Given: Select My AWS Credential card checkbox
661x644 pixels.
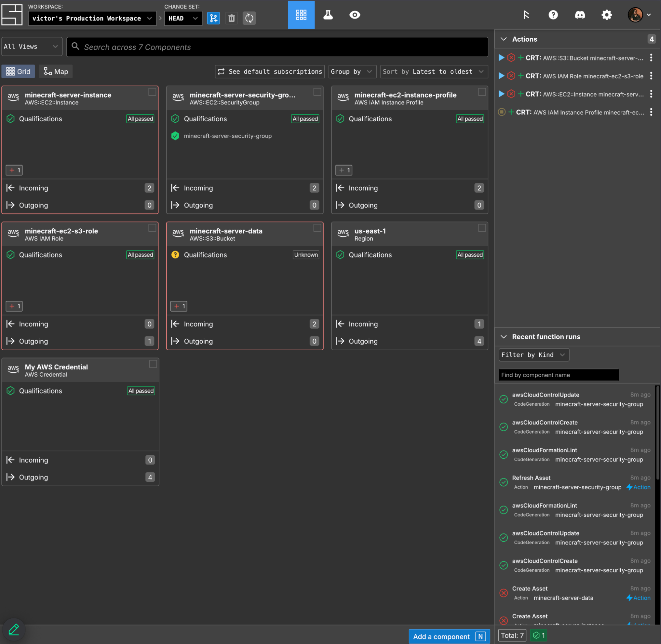Looking at the screenshot, I should pyautogui.click(x=153, y=364).
